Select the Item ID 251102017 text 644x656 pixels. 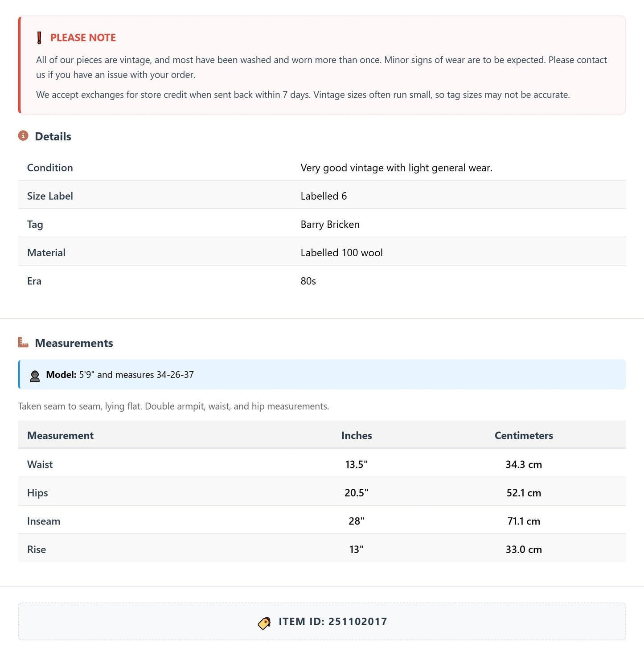point(333,622)
